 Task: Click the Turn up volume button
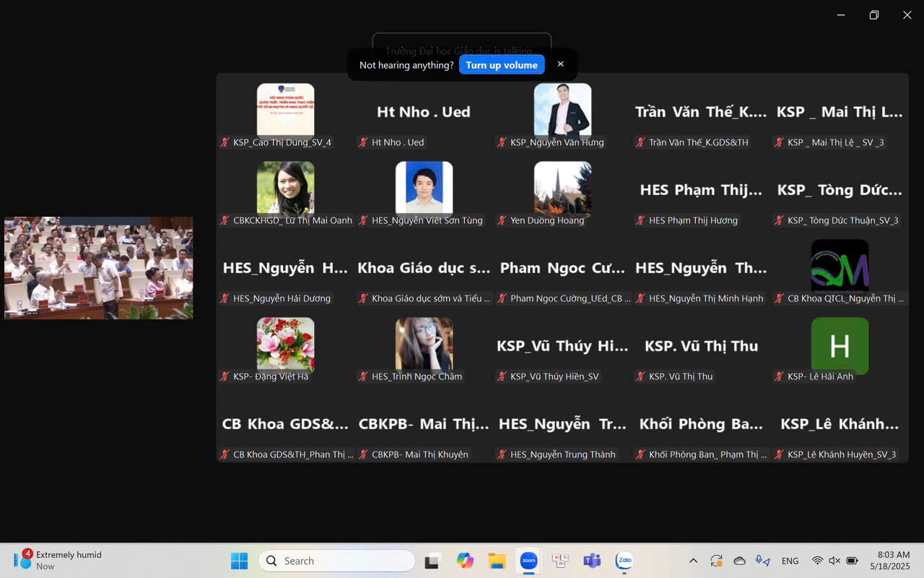point(502,65)
